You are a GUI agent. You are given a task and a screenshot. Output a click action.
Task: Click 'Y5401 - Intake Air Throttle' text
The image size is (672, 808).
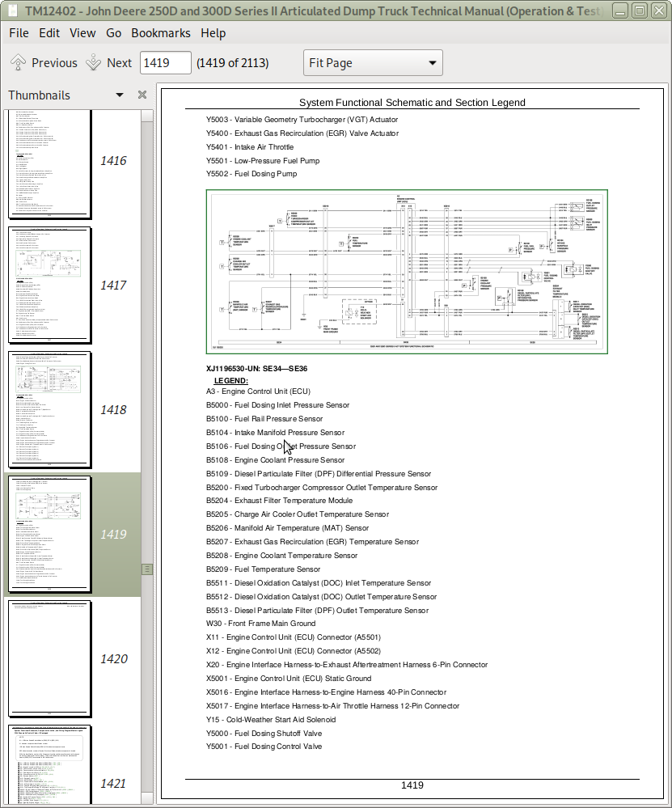(x=250, y=147)
